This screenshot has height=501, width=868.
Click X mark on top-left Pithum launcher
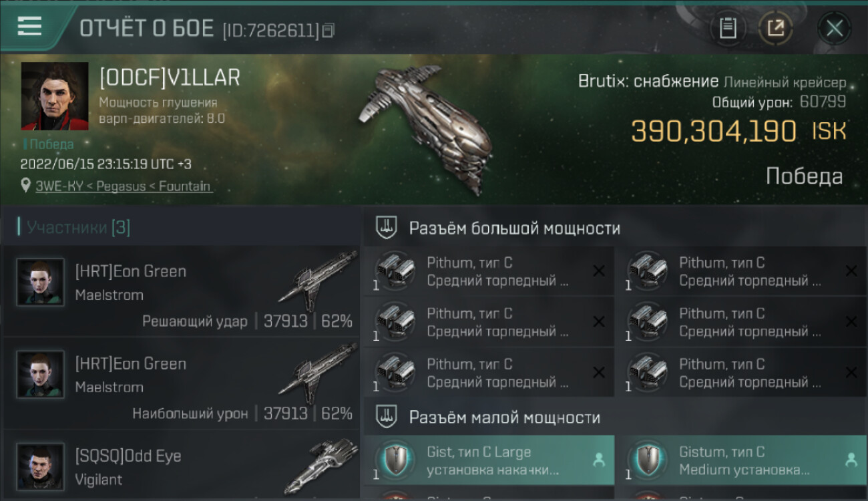click(599, 271)
